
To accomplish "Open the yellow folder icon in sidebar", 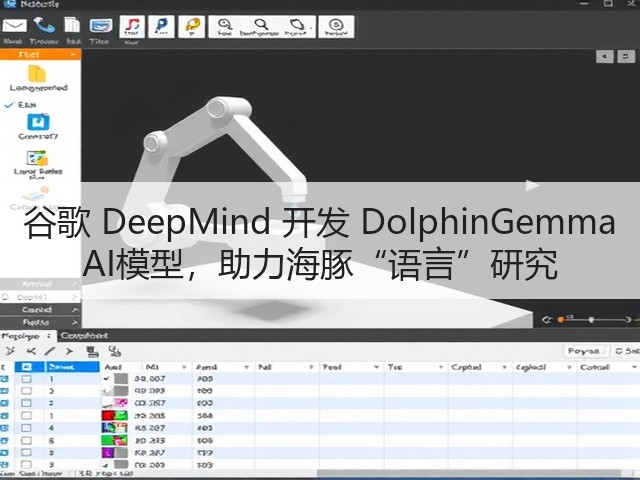I will 37,74.
